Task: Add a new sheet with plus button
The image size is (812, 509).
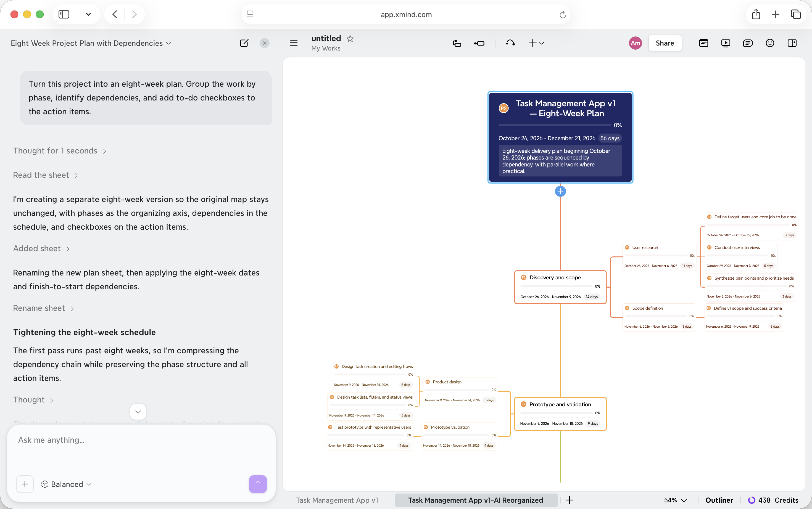Action: [570, 500]
